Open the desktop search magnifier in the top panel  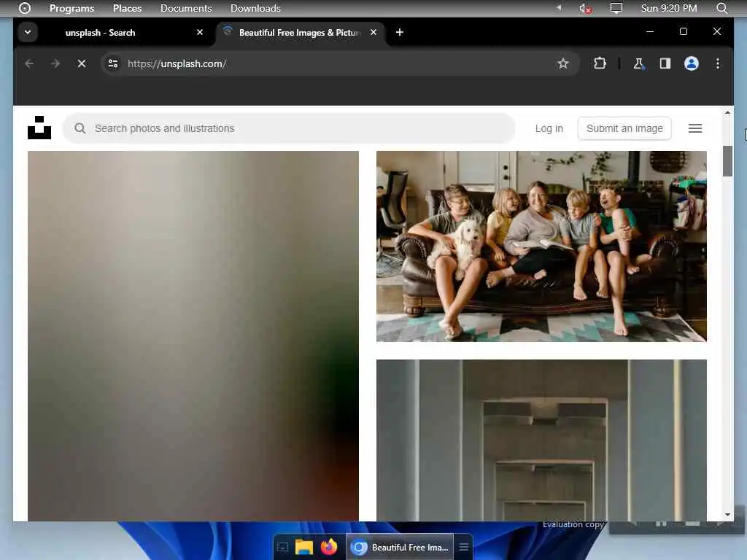click(x=721, y=8)
